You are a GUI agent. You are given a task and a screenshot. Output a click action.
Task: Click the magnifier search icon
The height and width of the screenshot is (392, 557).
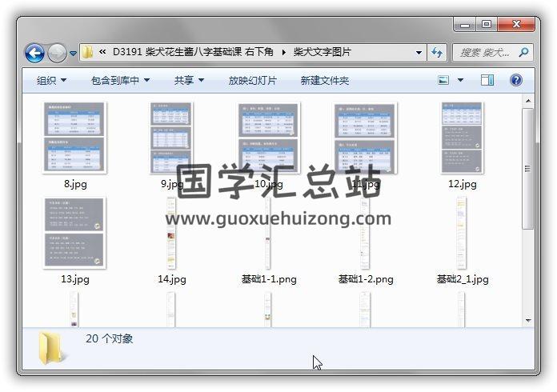523,53
